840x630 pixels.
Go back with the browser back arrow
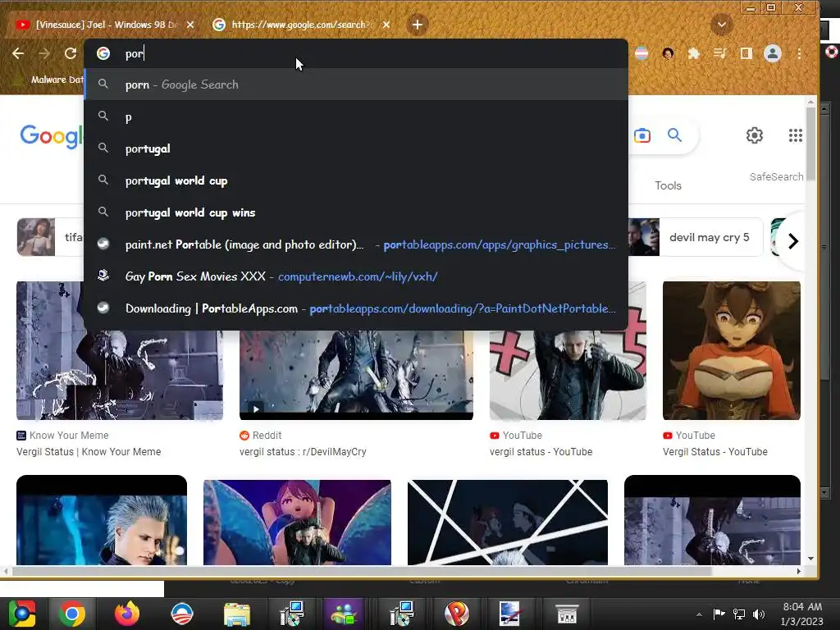(x=18, y=53)
